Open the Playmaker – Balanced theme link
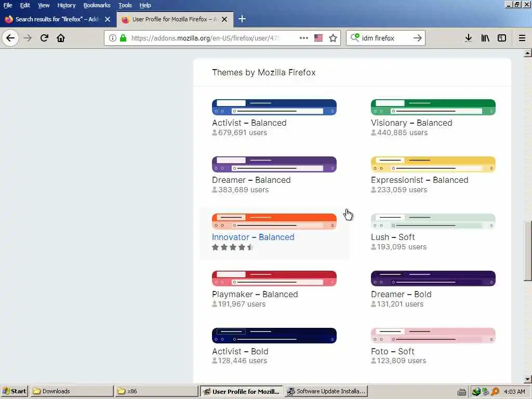532x399 pixels. [x=255, y=294]
